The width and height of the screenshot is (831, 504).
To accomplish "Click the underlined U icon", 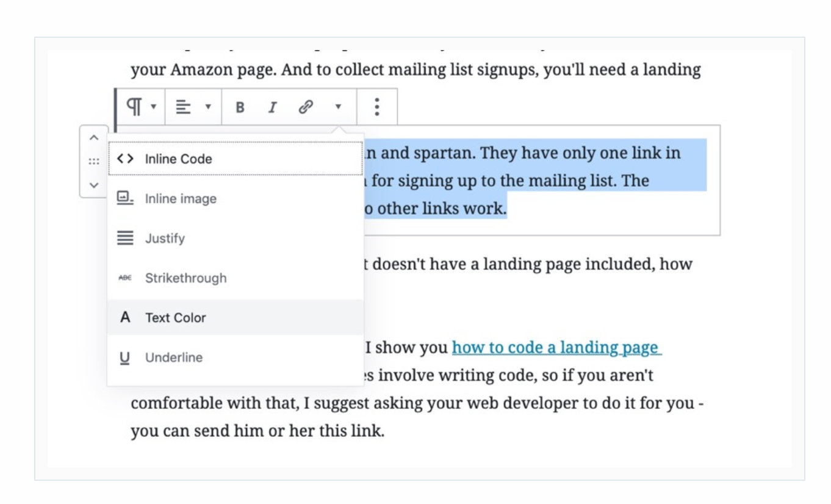I will click(125, 358).
